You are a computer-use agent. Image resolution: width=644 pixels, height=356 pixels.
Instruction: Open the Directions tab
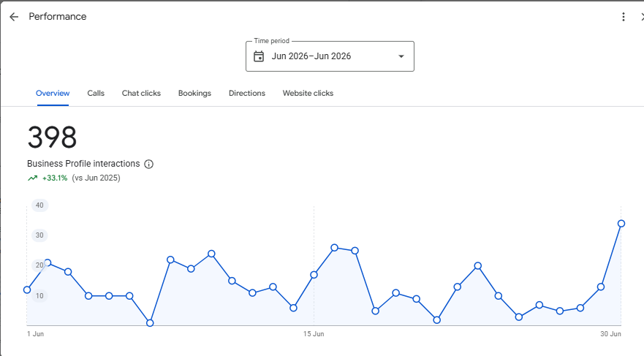pos(247,94)
